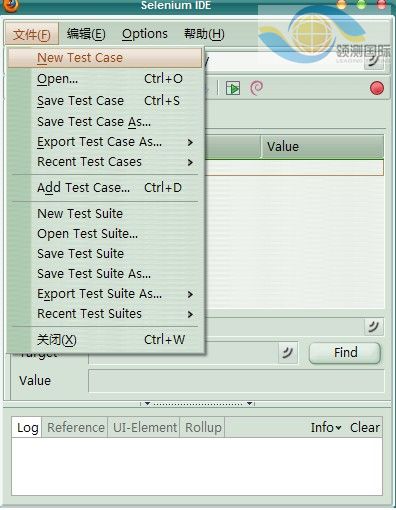Click the Value input field
Screen dimensions: 396x510
[236, 381]
